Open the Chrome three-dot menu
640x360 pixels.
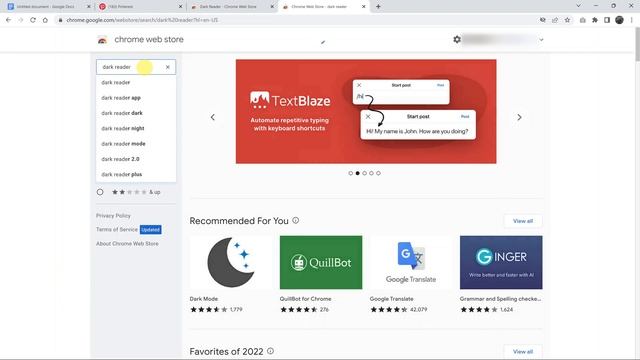click(x=631, y=20)
